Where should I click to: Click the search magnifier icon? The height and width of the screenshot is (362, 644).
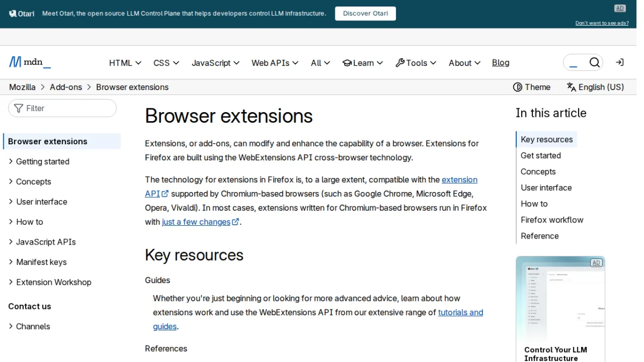(x=594, y=63)
